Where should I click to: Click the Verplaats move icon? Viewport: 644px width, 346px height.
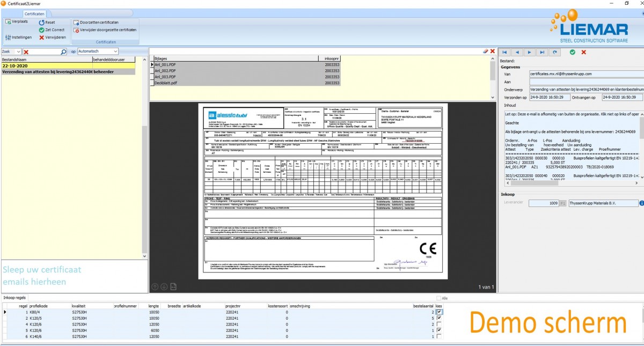pyautogui.click(x=8, y=21)
